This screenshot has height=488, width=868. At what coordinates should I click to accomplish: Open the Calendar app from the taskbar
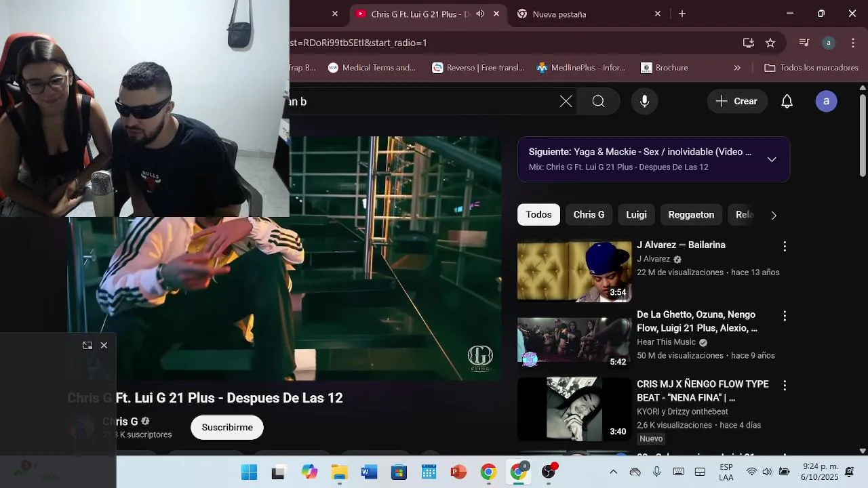coord(429,472)
